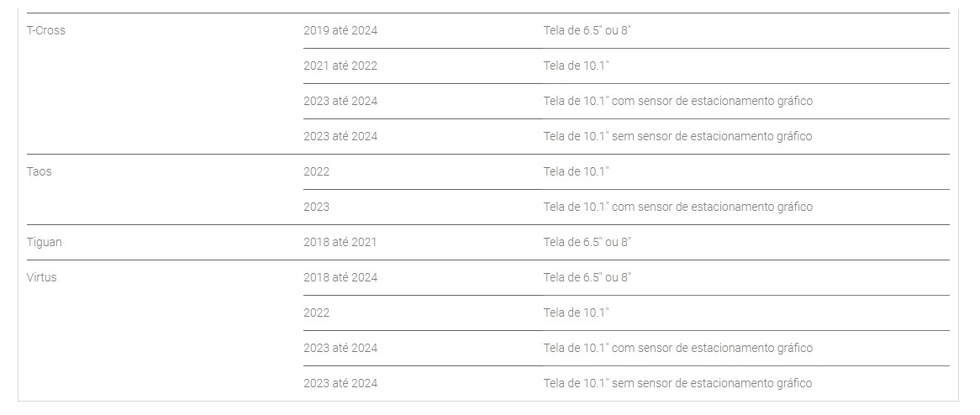Click the Taos 2022 year cell
The width and height of the screenshot is (980, 415).
pos(316,171)
